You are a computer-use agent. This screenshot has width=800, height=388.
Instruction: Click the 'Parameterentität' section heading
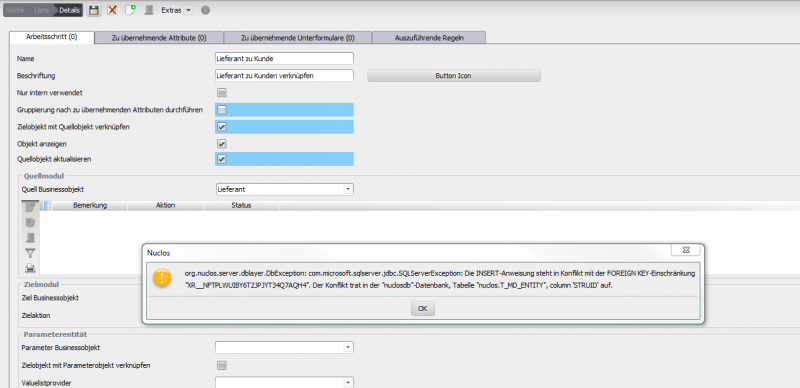pos(55,334)
